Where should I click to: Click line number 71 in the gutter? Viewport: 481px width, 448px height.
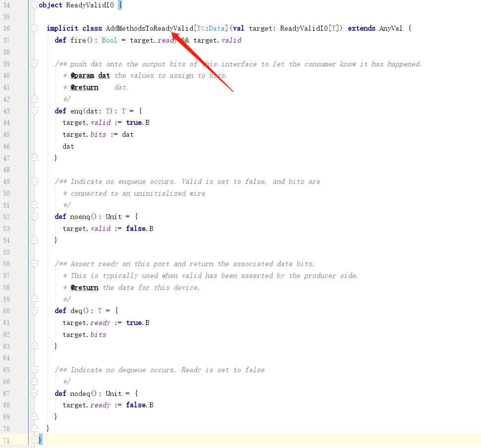coord(6,441)
